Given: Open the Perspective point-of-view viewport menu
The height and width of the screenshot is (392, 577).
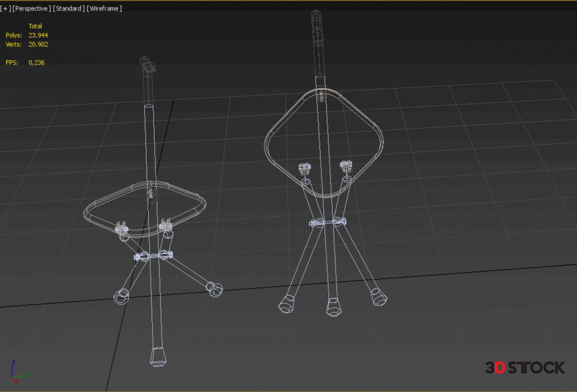Looking at the screenshot, I should 32,8.
